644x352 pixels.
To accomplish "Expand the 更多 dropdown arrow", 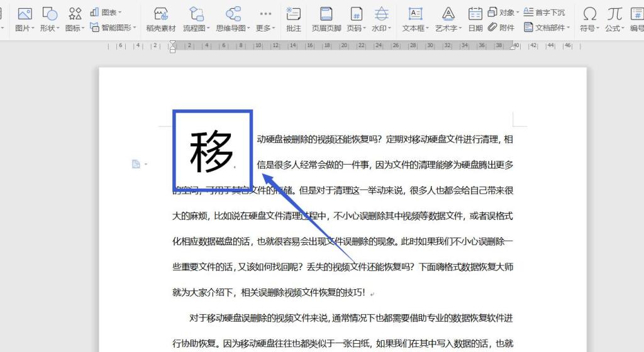I will tap(274, 28).
